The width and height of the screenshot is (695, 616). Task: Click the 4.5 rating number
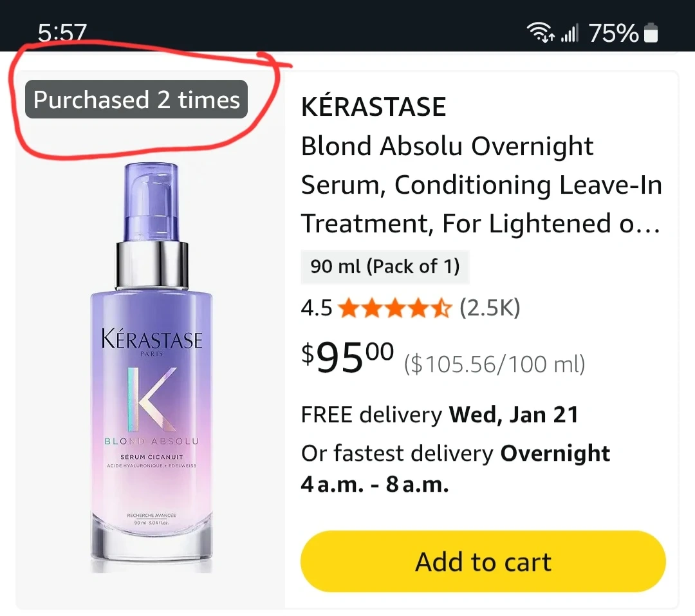click(x=317, y=309)
